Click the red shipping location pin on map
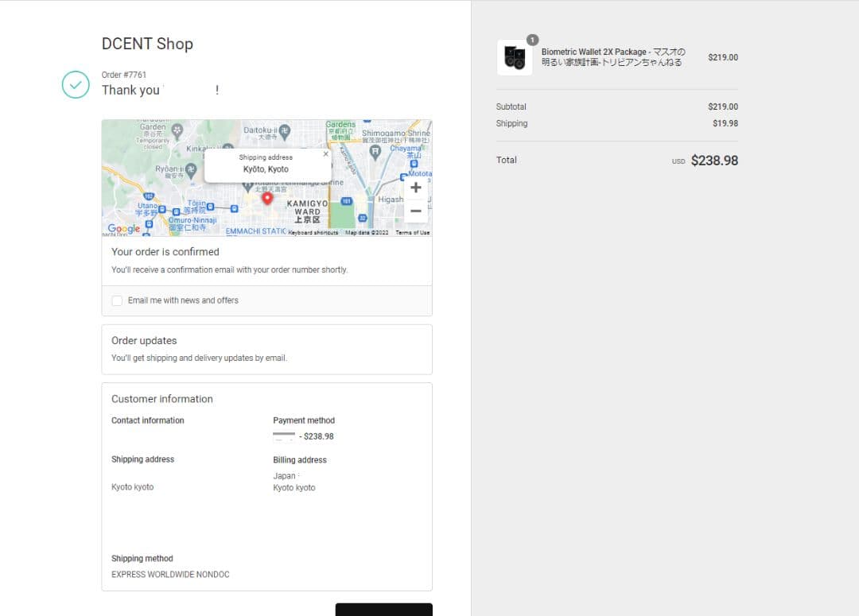The height and width of the screenshot is (616, 859). pos(267,199)
